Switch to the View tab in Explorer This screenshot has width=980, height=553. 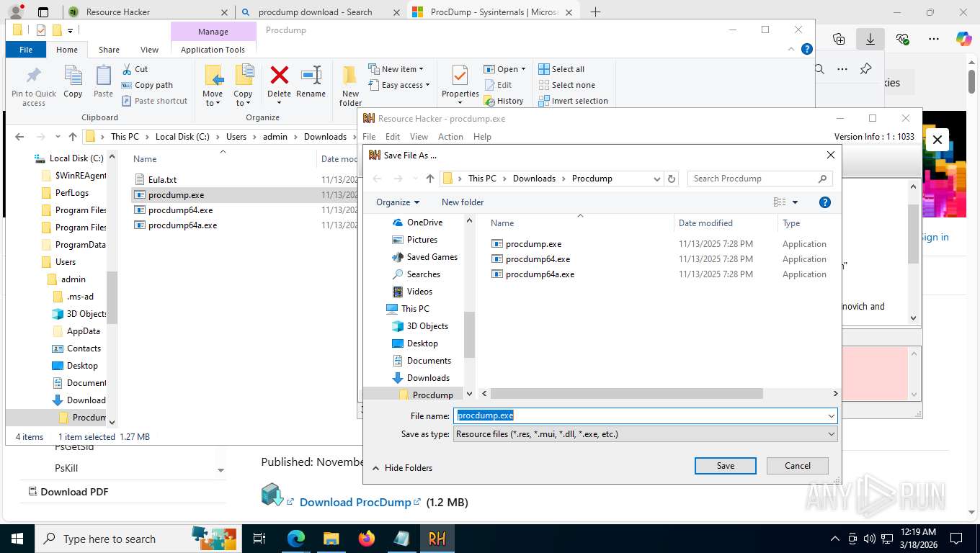149,50
